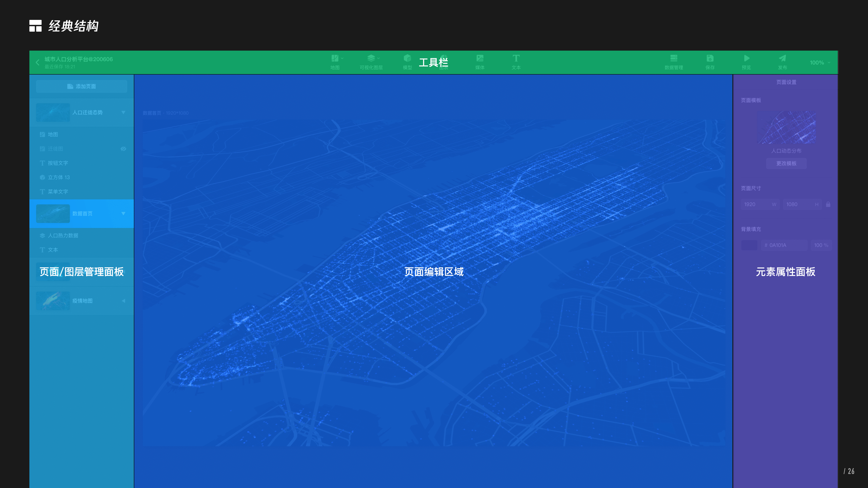Click the map tool icon in toolbar
868x488 pixels.
point(335,59)
